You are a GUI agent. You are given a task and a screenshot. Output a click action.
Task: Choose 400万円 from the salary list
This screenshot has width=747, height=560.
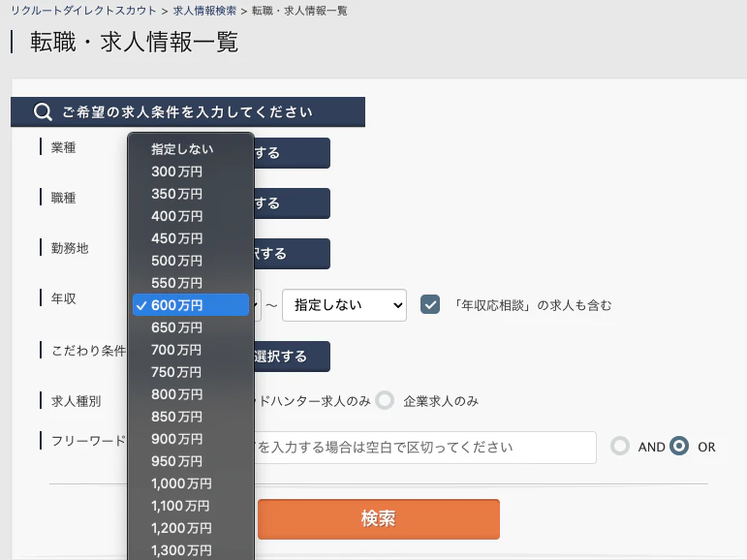pyautogui.click(x=191, y=216)
